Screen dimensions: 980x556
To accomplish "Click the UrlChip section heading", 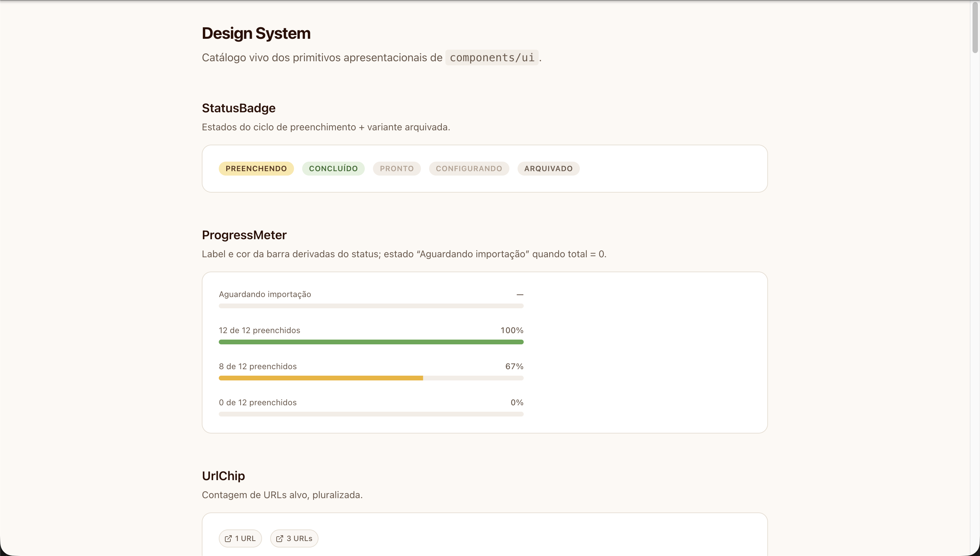I will 223,476.
